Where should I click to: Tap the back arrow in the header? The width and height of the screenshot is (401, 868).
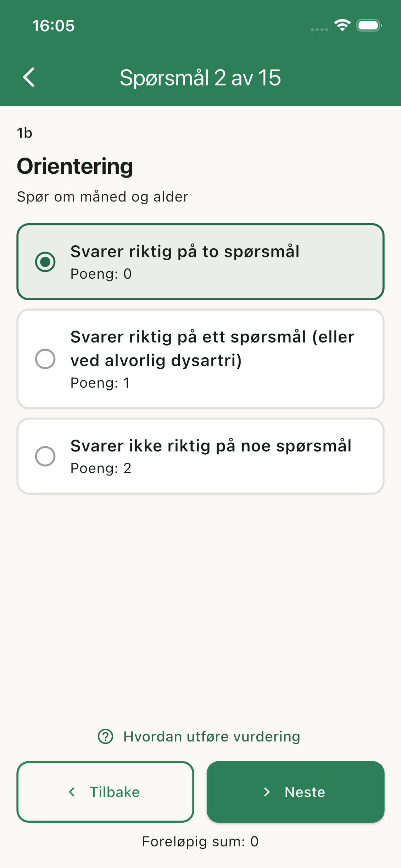[29, 77]
